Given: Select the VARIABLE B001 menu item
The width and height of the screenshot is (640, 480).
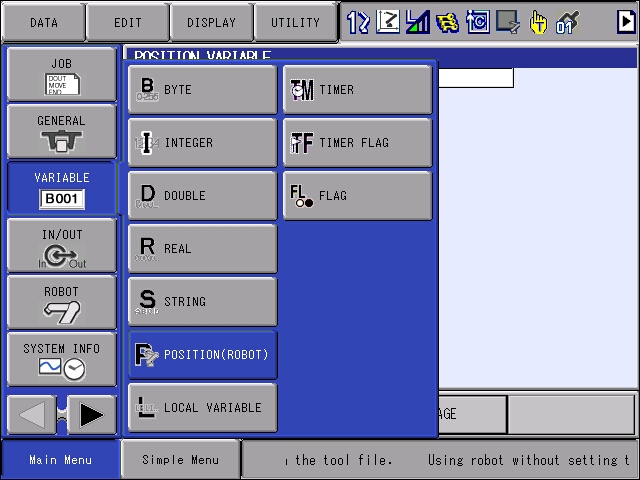Looking at the screenshot, I should point(62,188).
